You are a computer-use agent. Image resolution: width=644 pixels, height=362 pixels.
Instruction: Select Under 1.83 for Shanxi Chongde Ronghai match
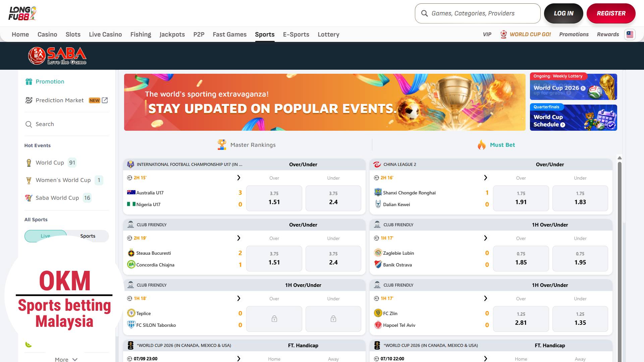tap(580, 198)
